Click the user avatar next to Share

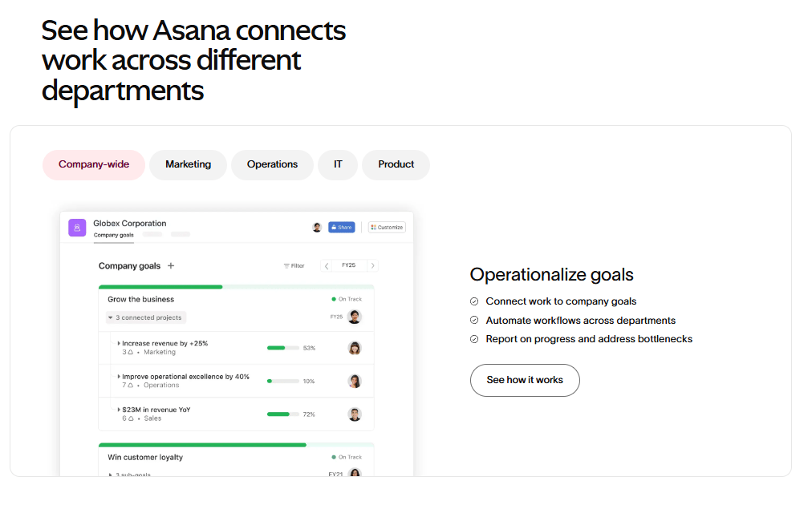[317, 228]
